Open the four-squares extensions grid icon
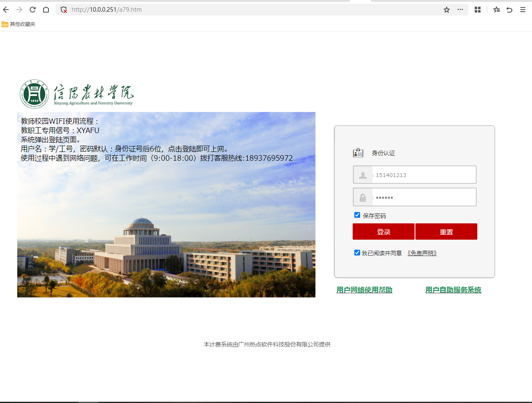This screenshot has height=403, width=532. point(478,10)
